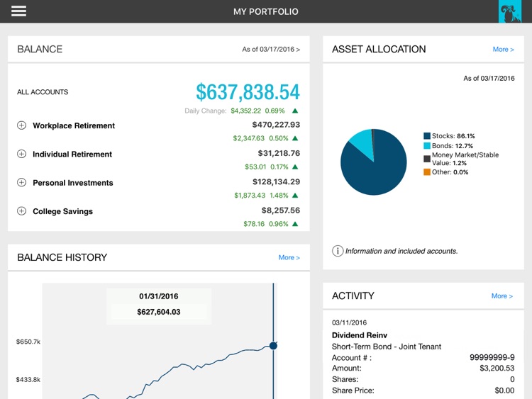
Task: Expand the College Savings account
Action: 21,211
